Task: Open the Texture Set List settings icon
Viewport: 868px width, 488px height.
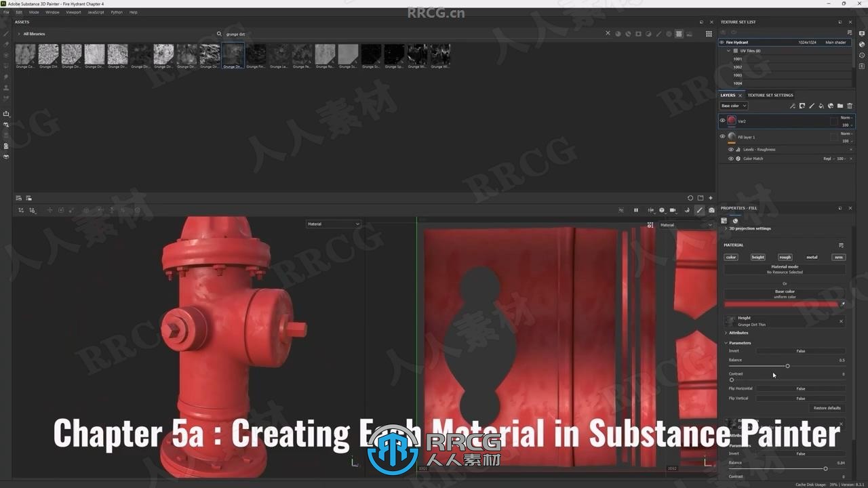Action: [x=850, y=32]
